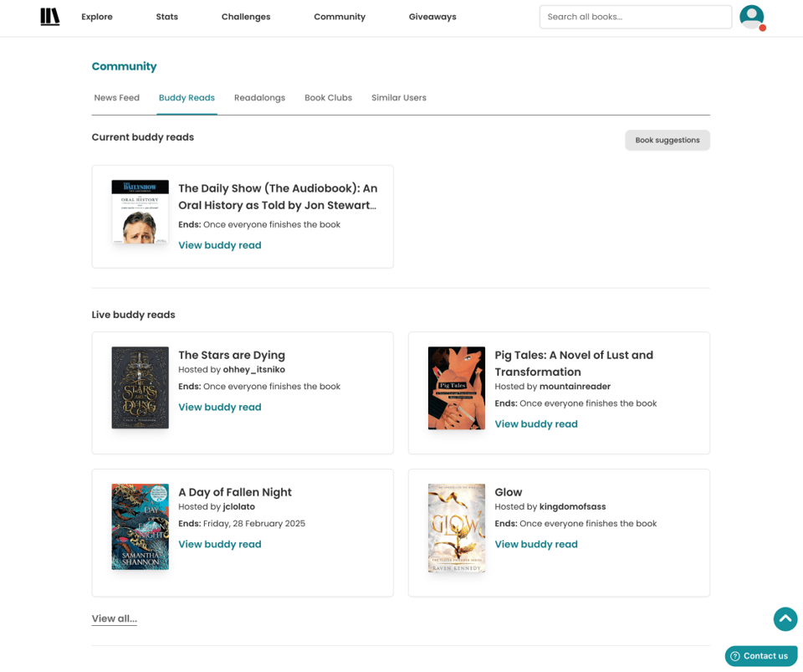Go to the Giveaways page
Image resolution: width=803 pixels, height=672 pixels.
point(432,17)
